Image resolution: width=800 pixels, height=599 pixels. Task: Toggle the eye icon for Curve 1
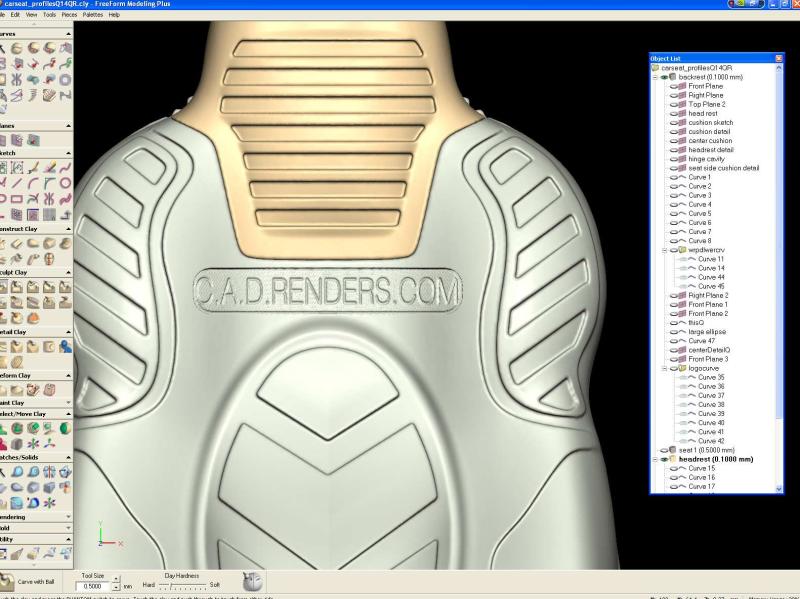tap(673, 178)
